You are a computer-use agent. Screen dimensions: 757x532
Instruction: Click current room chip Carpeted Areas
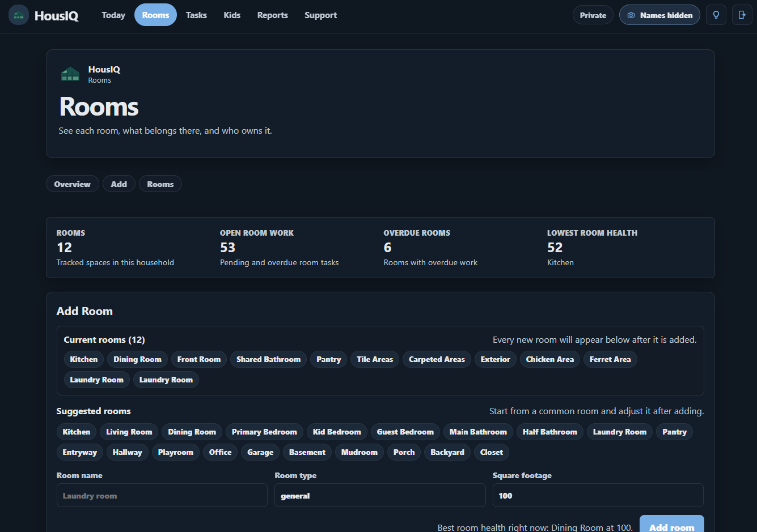437,359
